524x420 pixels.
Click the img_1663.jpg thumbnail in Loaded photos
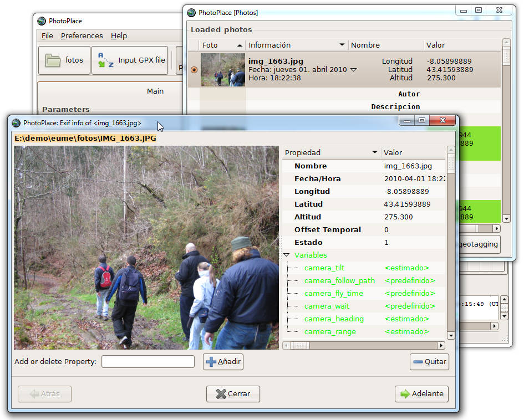tap(222, 70)
